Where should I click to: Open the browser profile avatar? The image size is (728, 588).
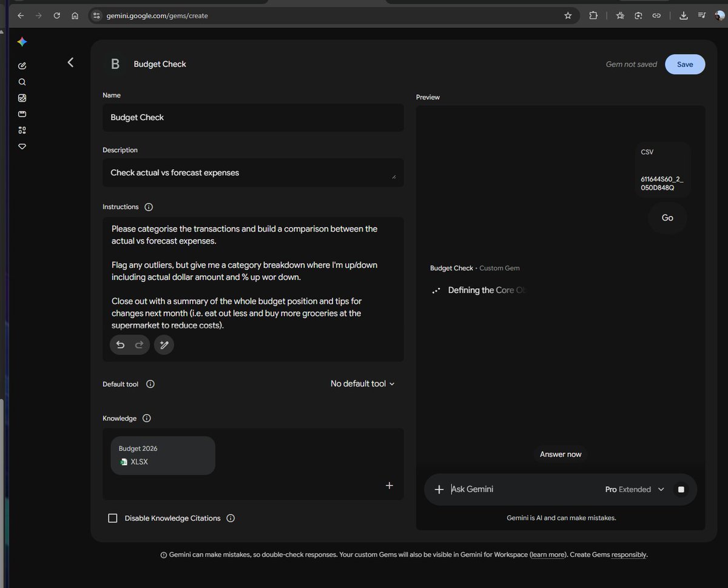tap(720, 16)
